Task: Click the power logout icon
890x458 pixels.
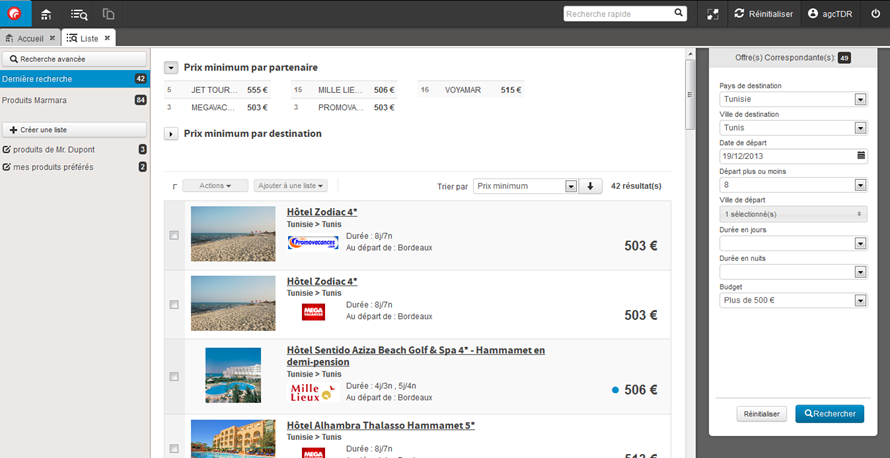Action: pyautogui.click(x=875, y=14)
